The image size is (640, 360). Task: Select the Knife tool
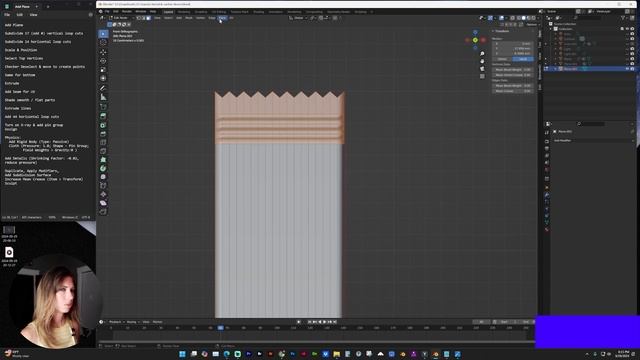[103, 151]
